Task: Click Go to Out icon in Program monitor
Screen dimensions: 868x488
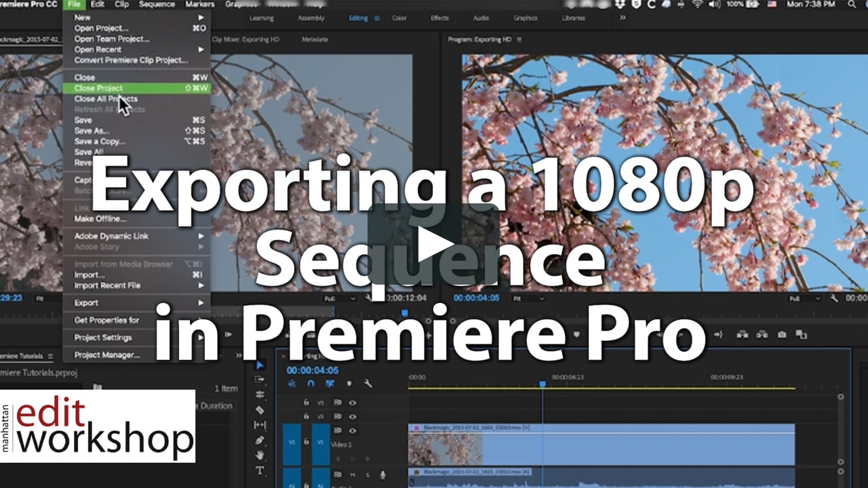Action: [719, 334]
